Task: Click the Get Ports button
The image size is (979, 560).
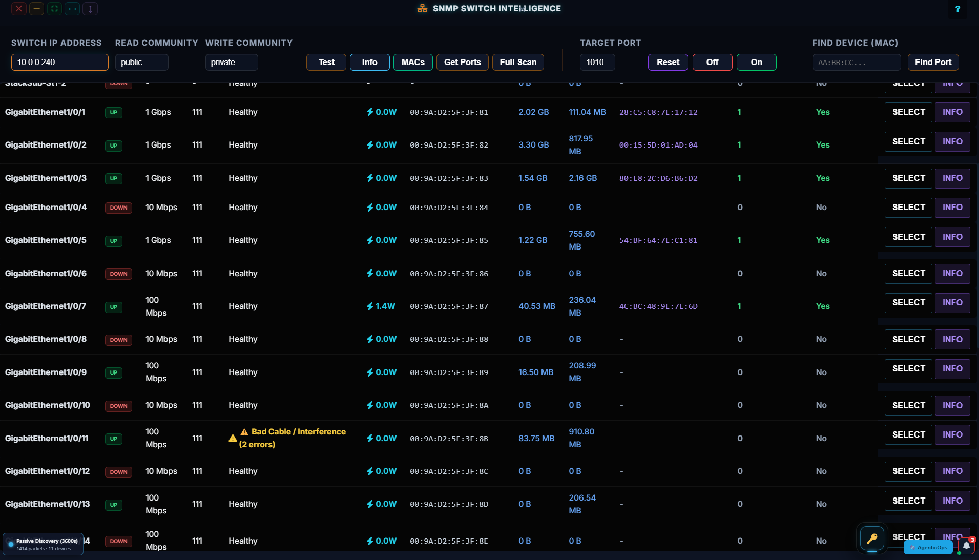Action: [x=463, y=62]
